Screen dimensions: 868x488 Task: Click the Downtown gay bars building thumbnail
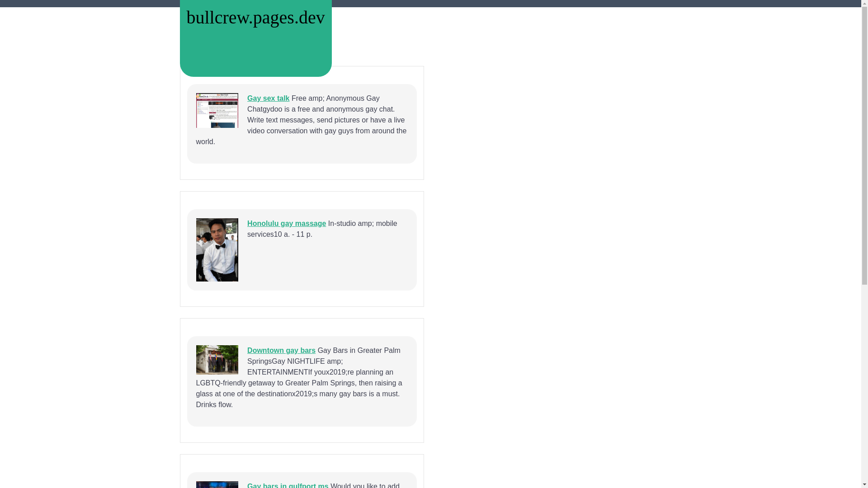tap(217, 360)
